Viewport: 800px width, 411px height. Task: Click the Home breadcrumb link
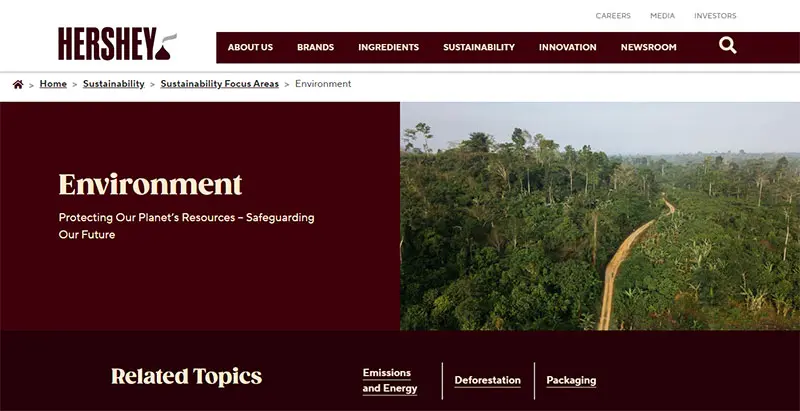tap(53, 84)
